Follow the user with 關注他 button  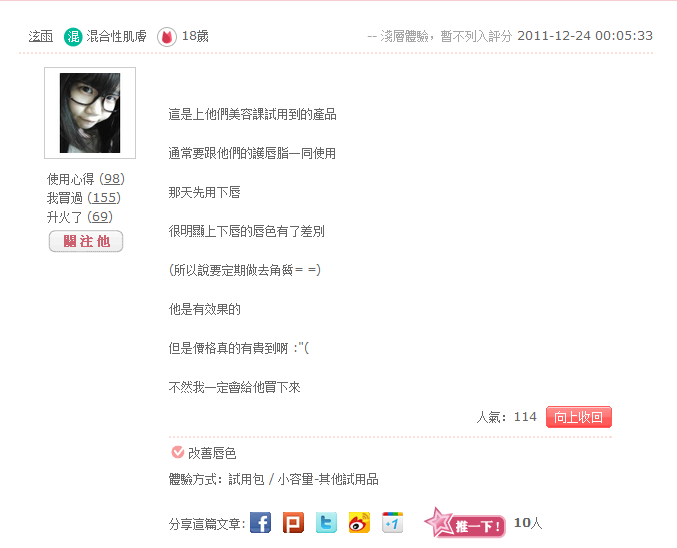(x=86, y=241)
